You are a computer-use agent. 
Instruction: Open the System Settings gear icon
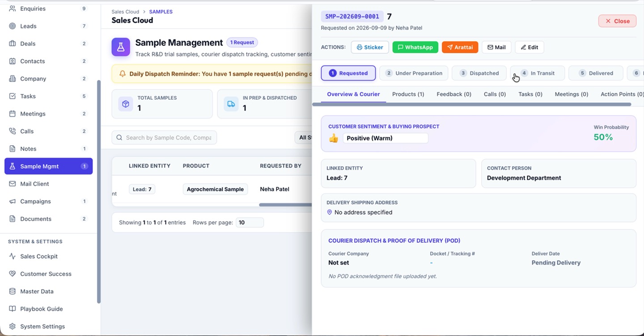[x=13, y=326]
